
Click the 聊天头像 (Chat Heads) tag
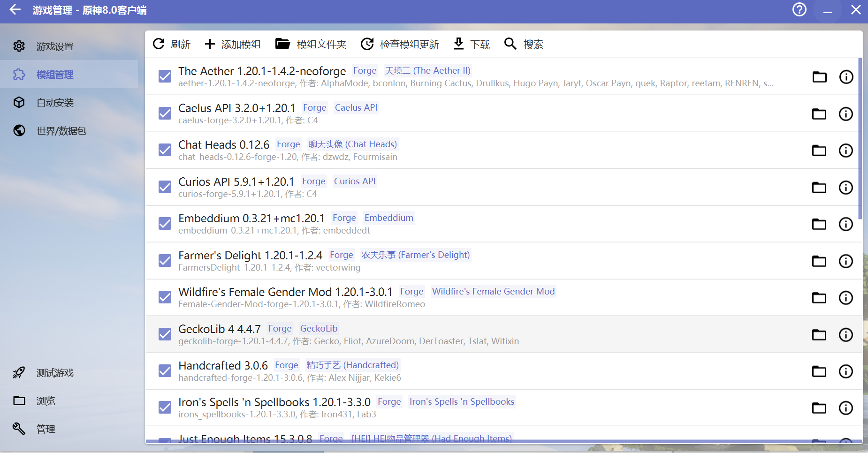[x=353, y=144]
